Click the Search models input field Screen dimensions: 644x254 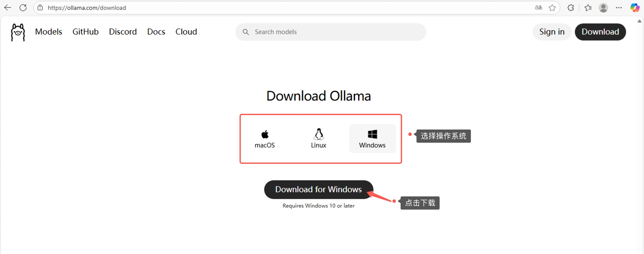[300, 32]
